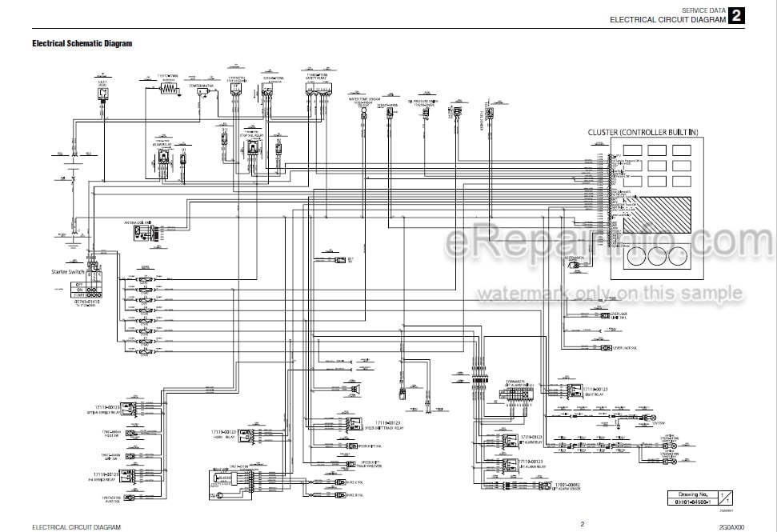Click the middle round gauge in the cluster

[657, 256]
